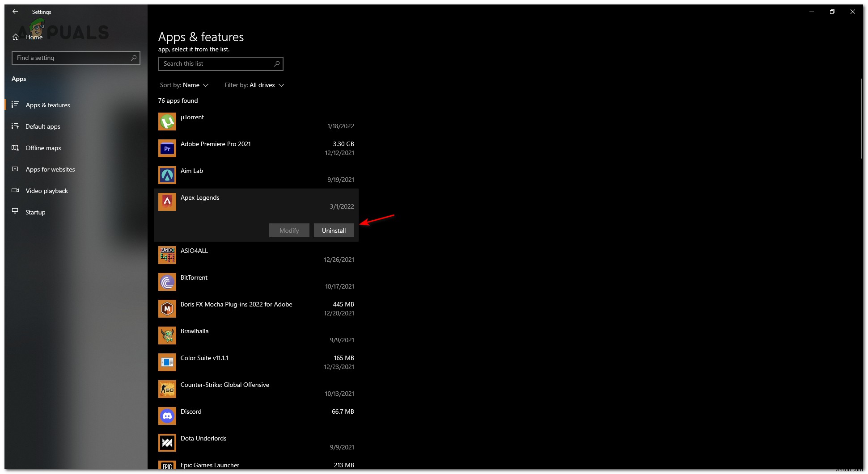Screen dimensions: 868x474
Task: Click the Aim Lab app icon
Action: tap(167, 175)
